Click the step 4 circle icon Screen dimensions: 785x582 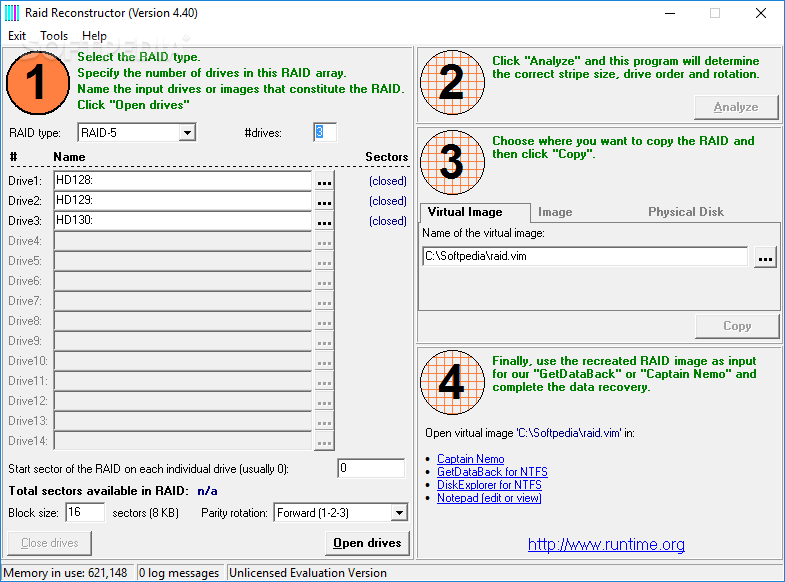(453, 382)
